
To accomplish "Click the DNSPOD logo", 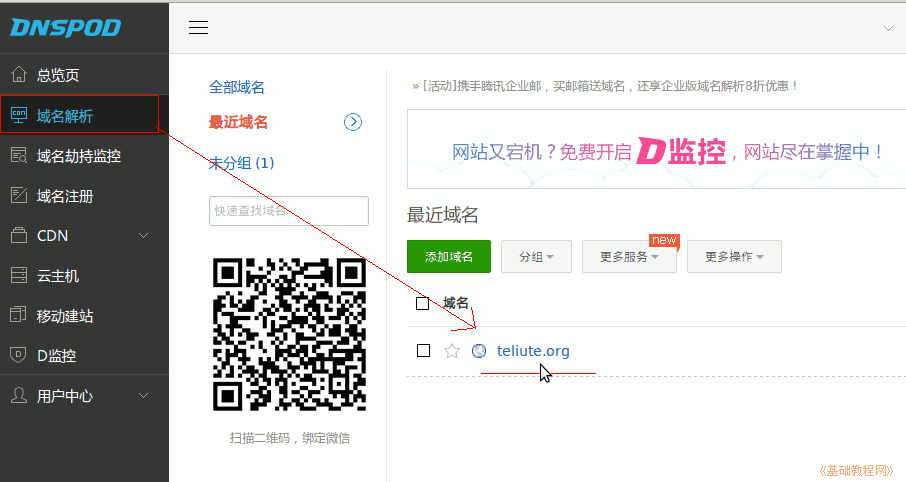I will tap(65, 27).
